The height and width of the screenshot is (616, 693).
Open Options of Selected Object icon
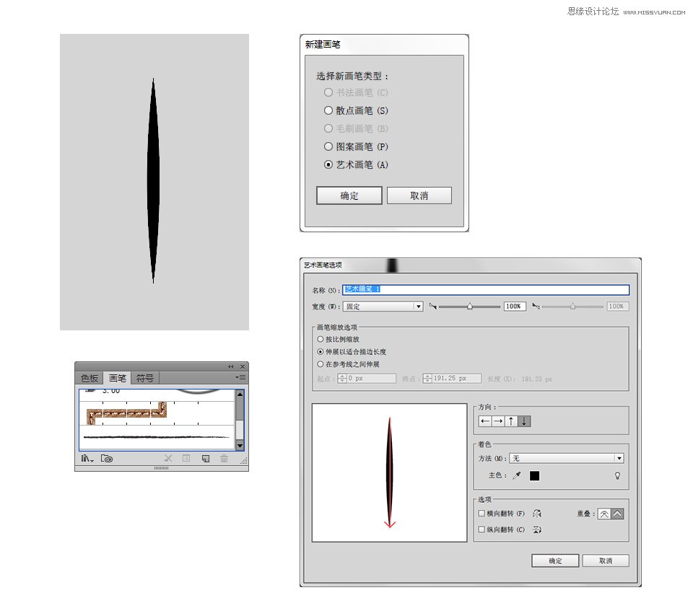(x=186, y=459)
